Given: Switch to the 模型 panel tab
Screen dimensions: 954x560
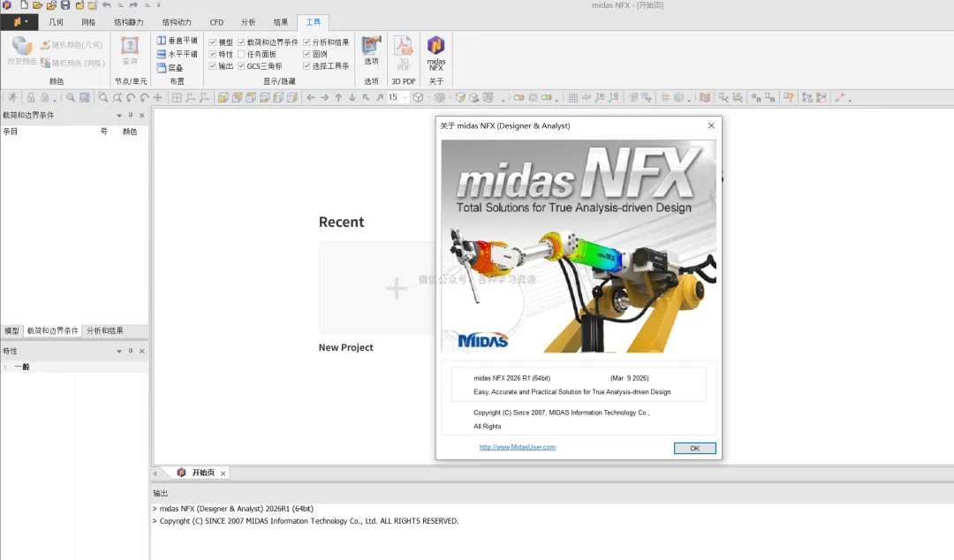Looking at the screenshot, I should (x=11, y=330).
